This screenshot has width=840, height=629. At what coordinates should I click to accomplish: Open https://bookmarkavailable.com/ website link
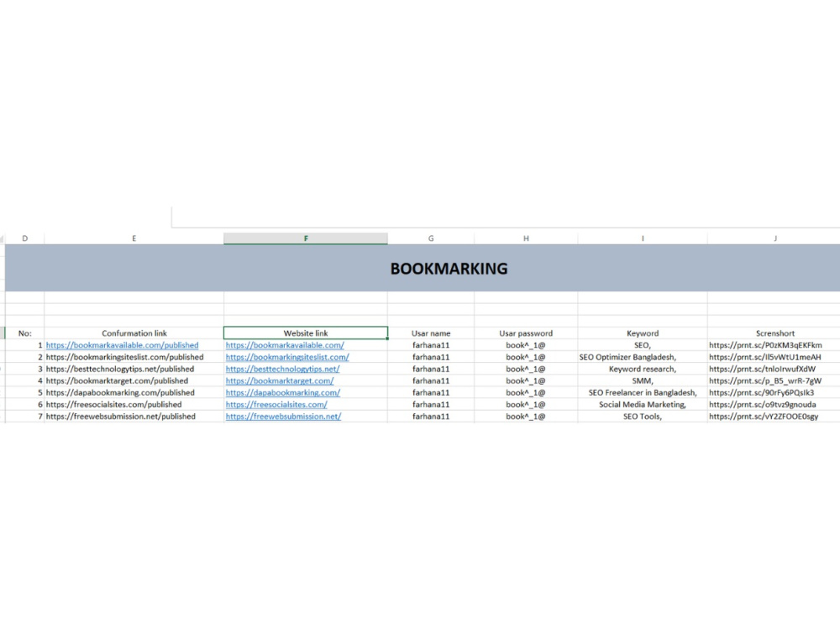(285, 345)
